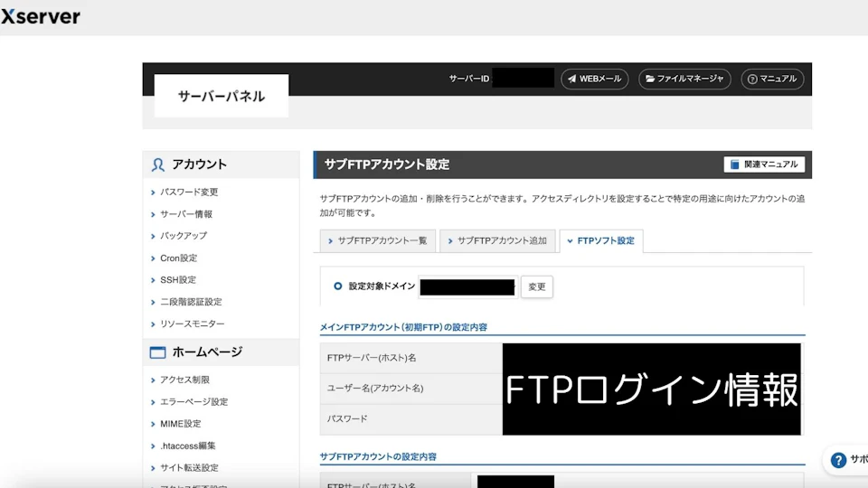868x488 pixels.
Task: Click the ホームページ section heading
Action: tap(207, 352)
